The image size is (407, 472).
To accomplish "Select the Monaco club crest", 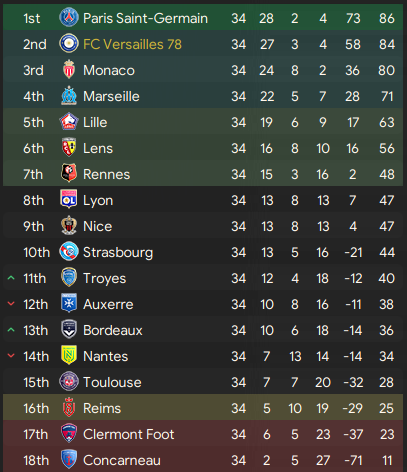I will click(x=69, y=70).
